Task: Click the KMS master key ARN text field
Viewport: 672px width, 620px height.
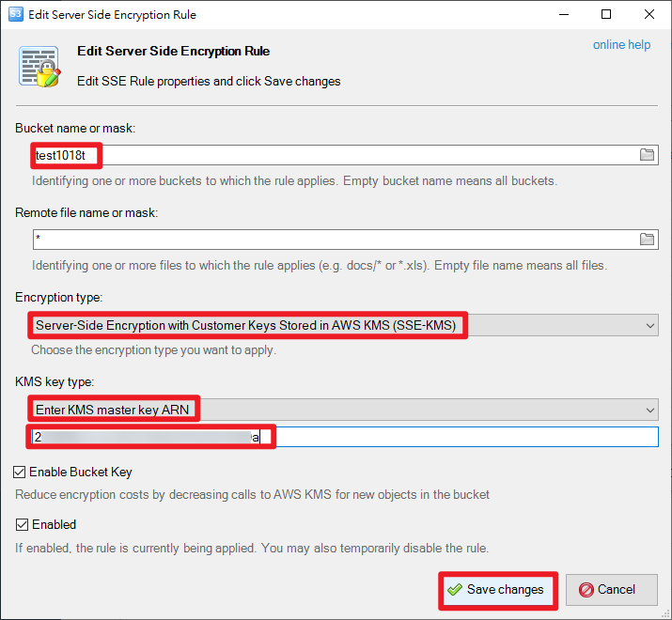Action: coord(346,437)
